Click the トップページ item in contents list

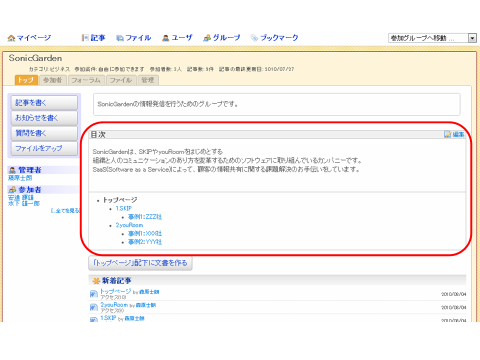point(120,200)
